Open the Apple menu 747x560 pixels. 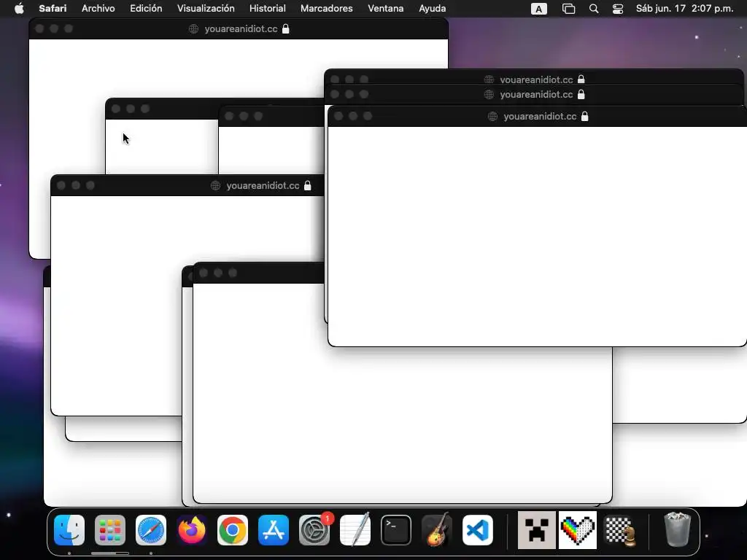tap(19, 9)
